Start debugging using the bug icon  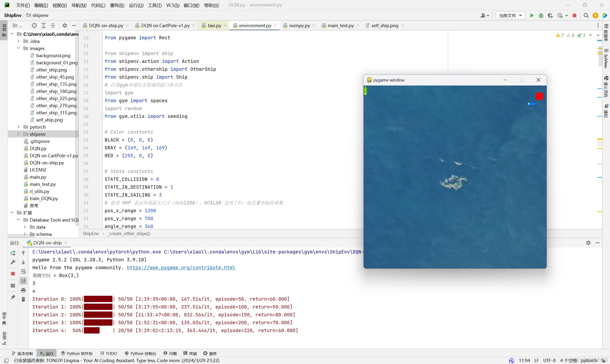(541, 15)
